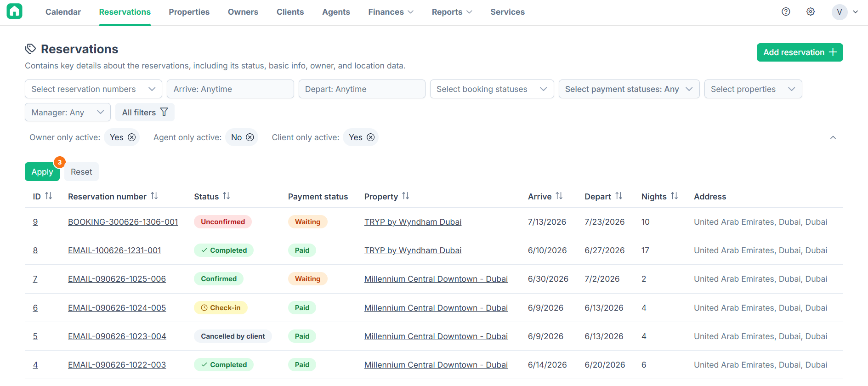This screenshot has width=868, height=386.
Task: Click the Apply filters button
Action: tap(42, 172)
